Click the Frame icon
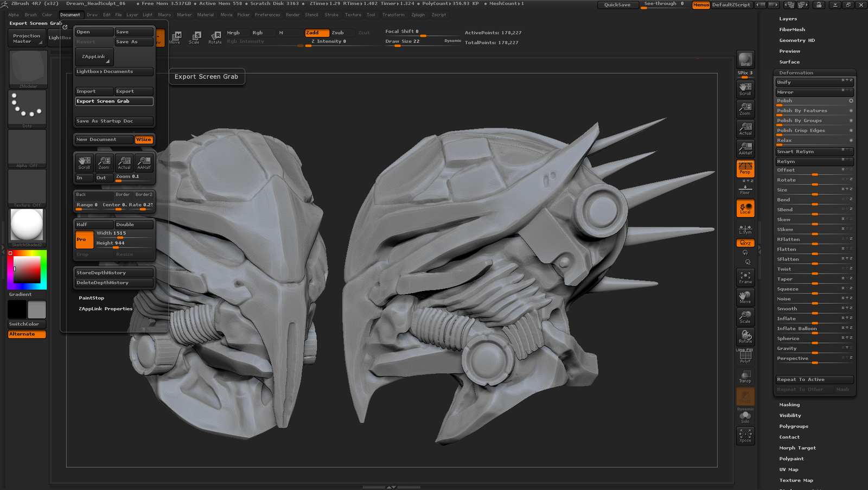 pyautogui.click(x=745, y=278)
